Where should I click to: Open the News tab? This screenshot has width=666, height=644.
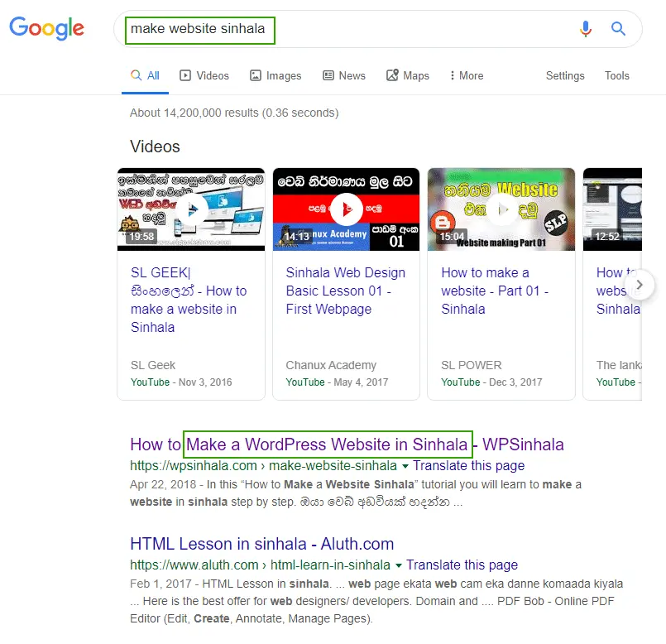[x=344, y=75]
